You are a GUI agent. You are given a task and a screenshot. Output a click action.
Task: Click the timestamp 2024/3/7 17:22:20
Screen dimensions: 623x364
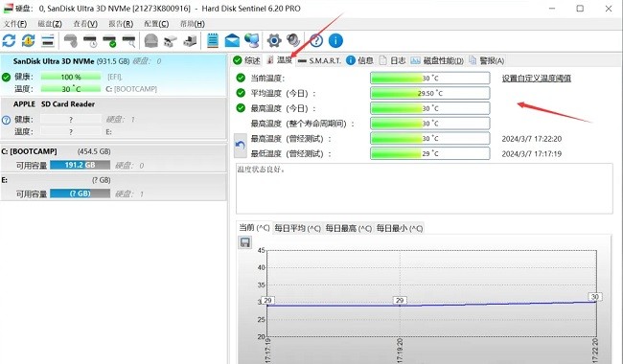pyautogui.click(x=532, y=139)
